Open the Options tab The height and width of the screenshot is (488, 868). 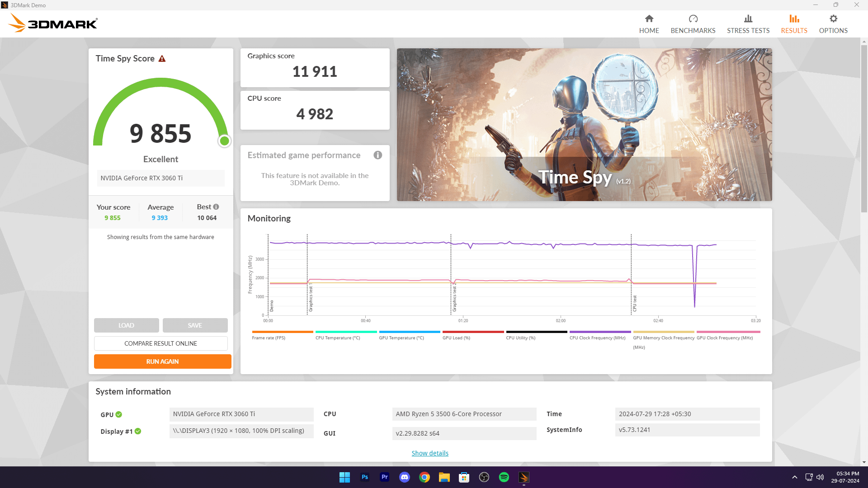(x=833, y=24)
